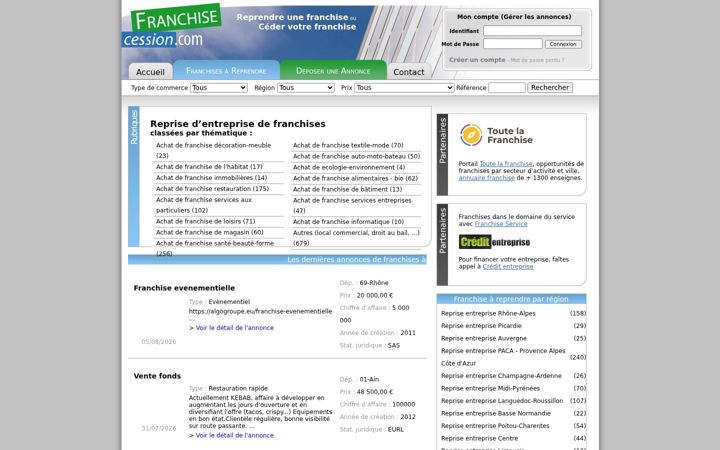
Task: Open Achat de franchise informatique category
Action: [349, 222]
